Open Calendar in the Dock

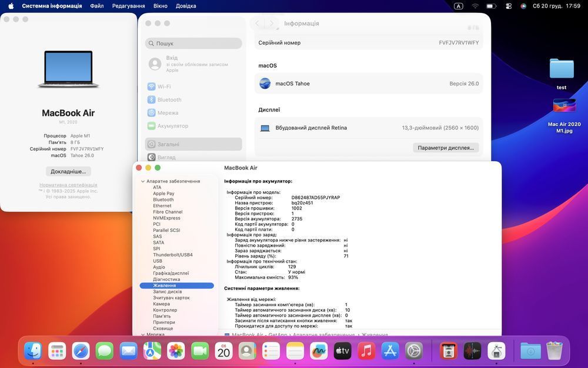click(223, 352)
